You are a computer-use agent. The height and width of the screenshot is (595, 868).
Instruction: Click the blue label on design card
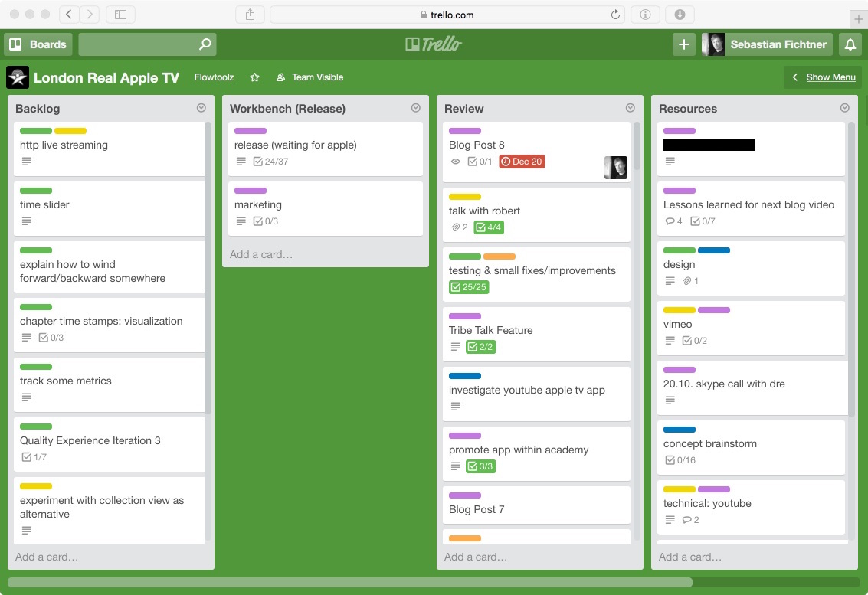[x=714, y=250]
